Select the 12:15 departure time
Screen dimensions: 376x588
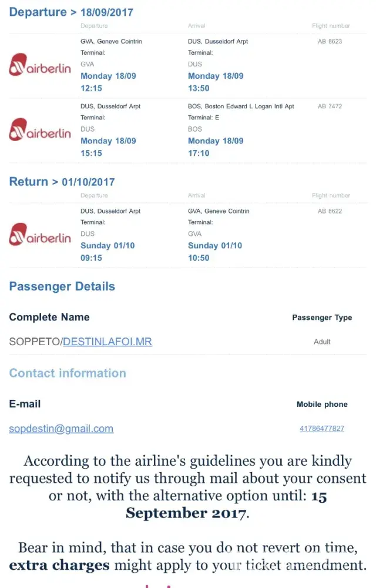pos(91,88)
